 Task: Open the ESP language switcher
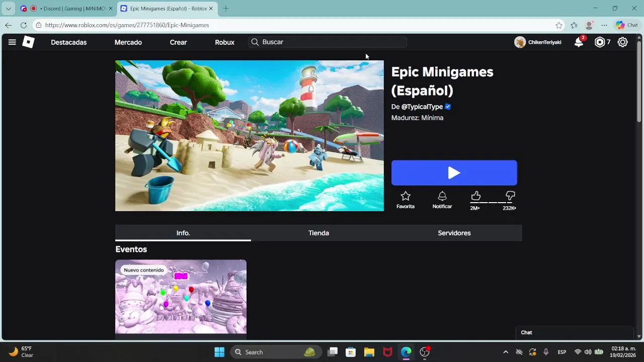(x=562, y=352)
